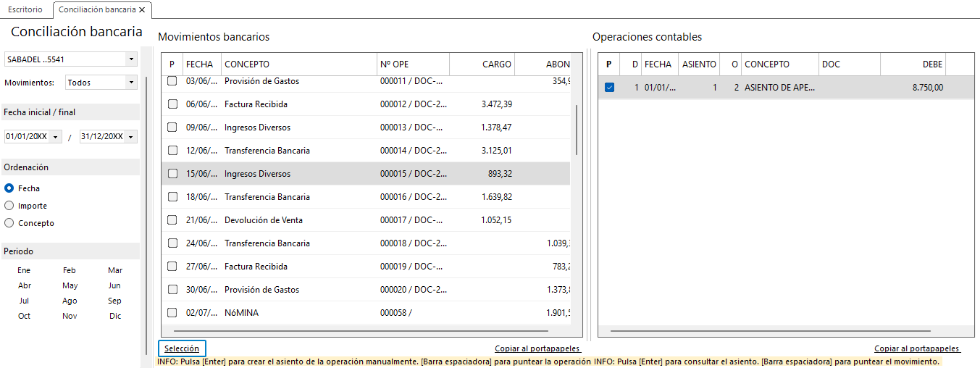The width and height of the screenshot is (980, 368).
Task: Click the vertical scrollbar of Movimientos bancarios
Action: click(x=577, y=130)
